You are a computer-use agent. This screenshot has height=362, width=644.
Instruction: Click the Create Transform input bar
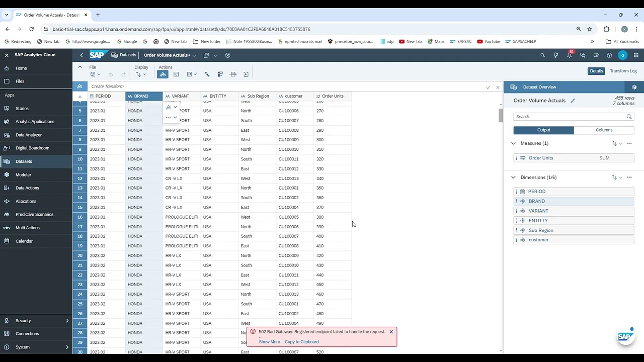tap(286, 86)
